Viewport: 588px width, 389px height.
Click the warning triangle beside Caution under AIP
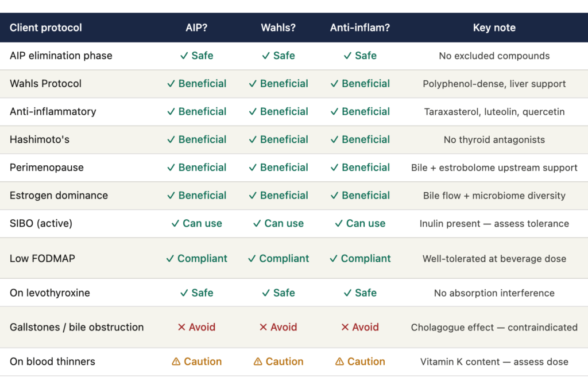pyautogui.click(x=177, y=361)
